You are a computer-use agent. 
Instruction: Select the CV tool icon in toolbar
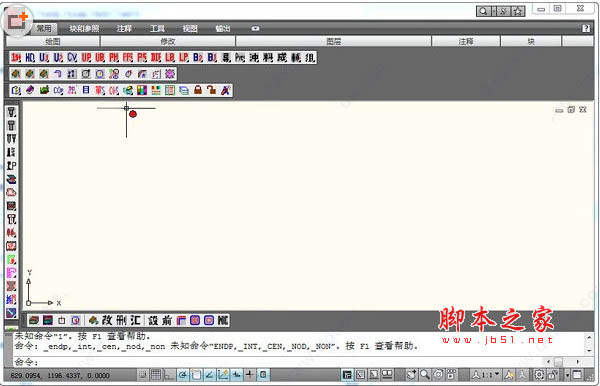(x=72, y=58)
